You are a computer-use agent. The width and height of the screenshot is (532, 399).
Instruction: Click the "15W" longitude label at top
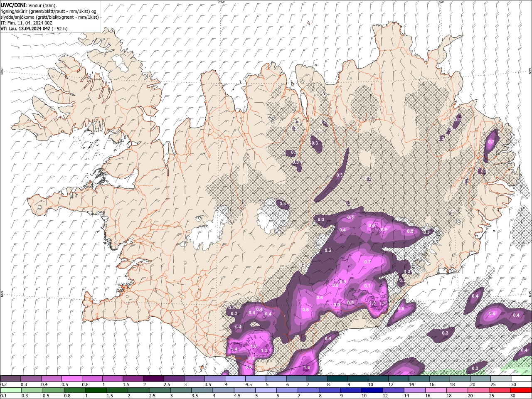[441, 2]
